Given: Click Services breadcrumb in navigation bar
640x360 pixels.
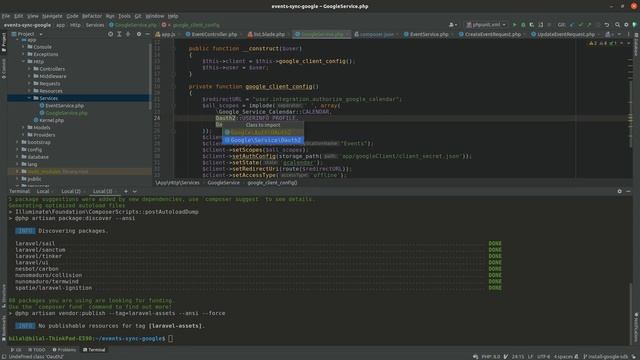Looking at the screenshot, I should [95, 25].
